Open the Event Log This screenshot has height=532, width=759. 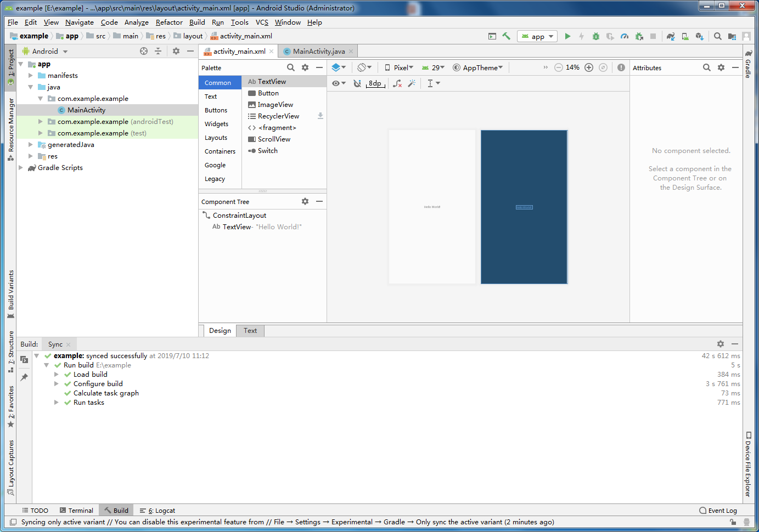[x=718, y=511]
